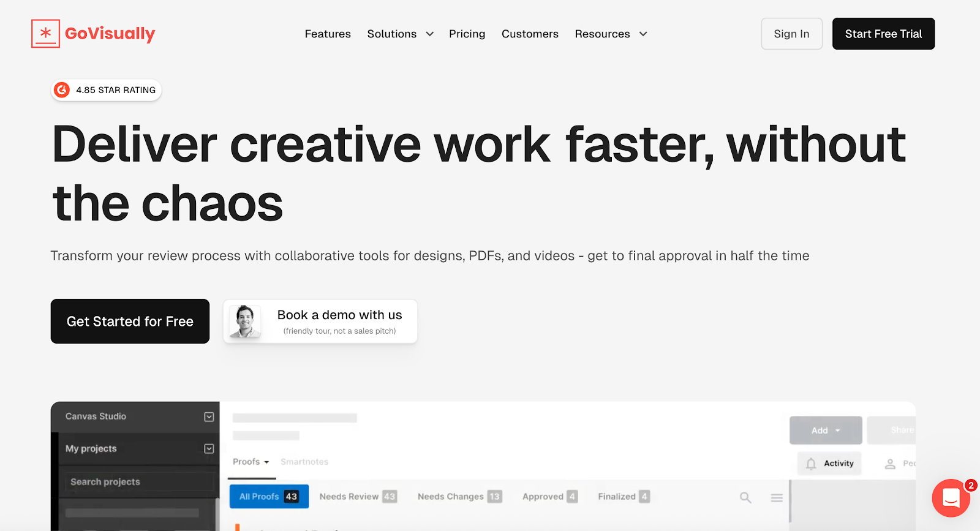Screen dimensions: 980x531
Task: Toggle the Canvas Studio checkbox icon
Action: (x=209, y=416)
